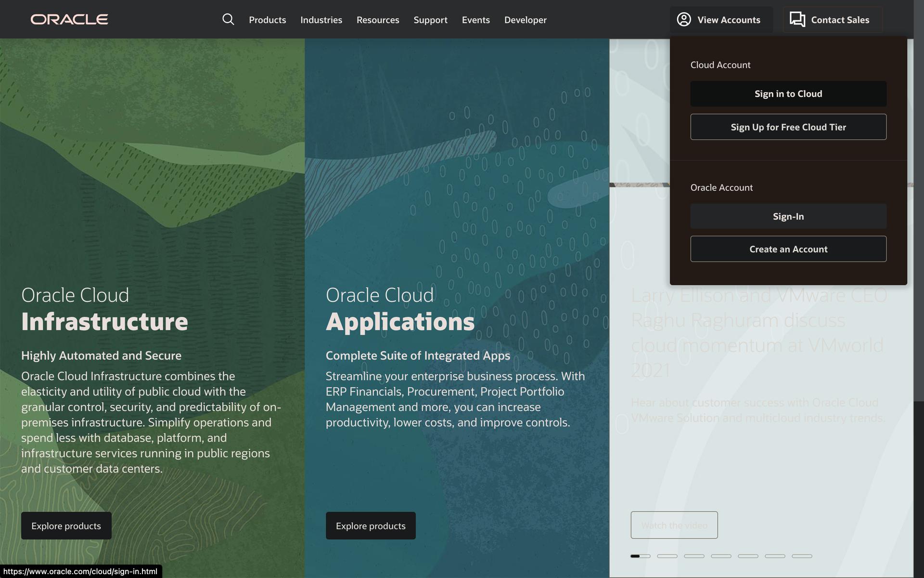The image size is (924, 578).
Task: Click the Oracle logo
Action: pyautogui.click(x=69, y=19)
